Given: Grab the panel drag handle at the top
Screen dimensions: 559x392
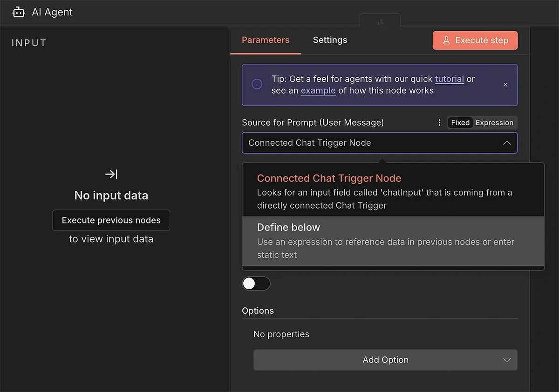Looking at the screenshot, I should coord(380,21).
